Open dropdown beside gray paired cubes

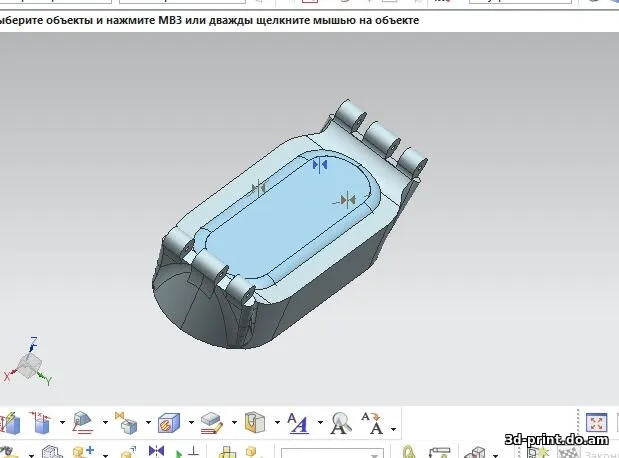[495, 456]
